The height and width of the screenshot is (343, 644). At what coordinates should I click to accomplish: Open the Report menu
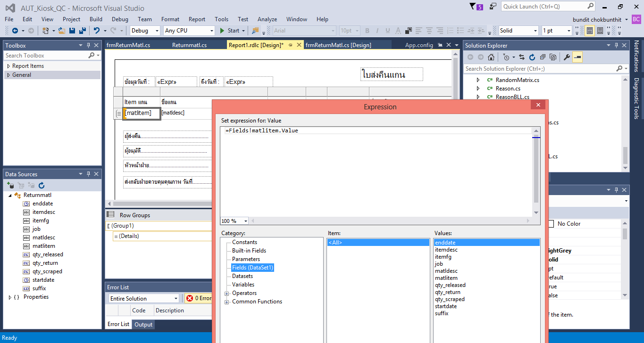(197, 19)
